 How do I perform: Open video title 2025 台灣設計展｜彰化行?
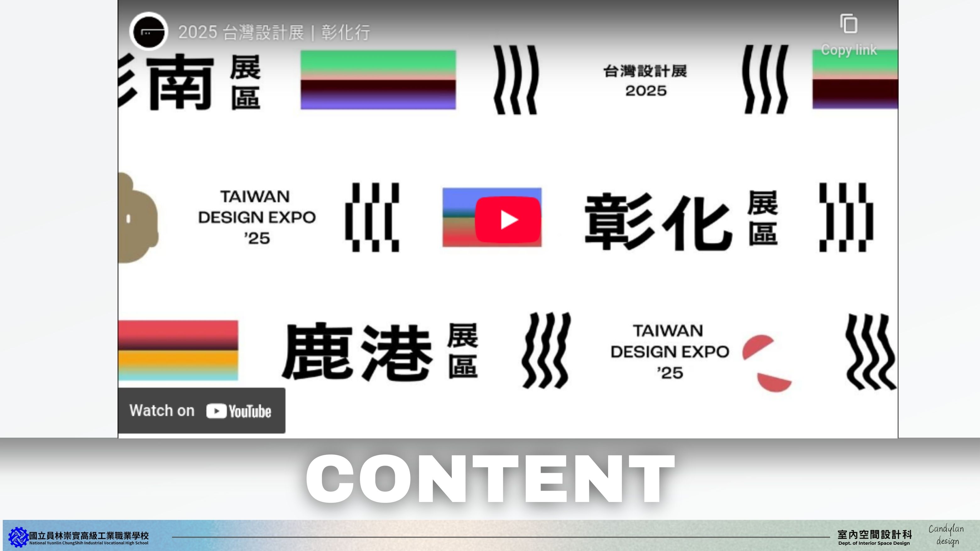(274, 32)
